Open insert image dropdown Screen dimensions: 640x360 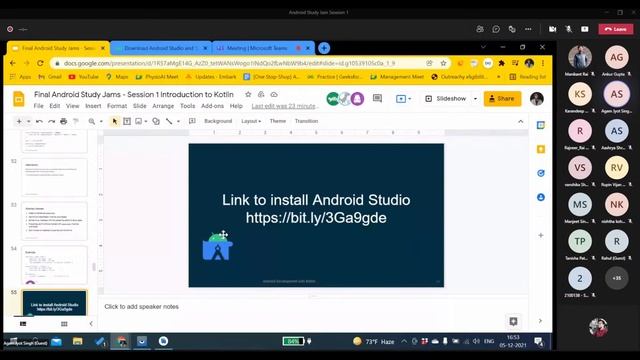[141, 121]
